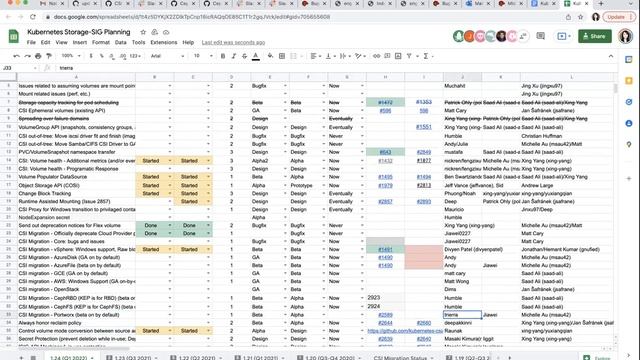
Task: Open Done dropdown in Flex volume row column B
Action: click(170, 225)
